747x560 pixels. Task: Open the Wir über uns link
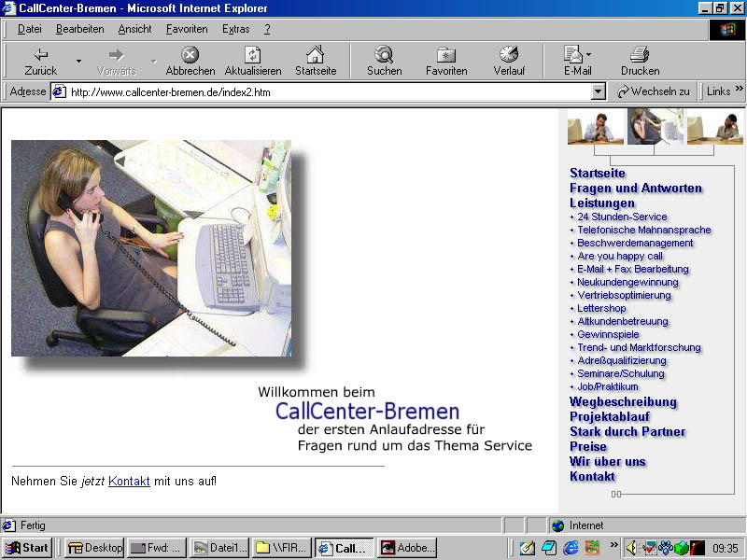click(x=608, y=461)
